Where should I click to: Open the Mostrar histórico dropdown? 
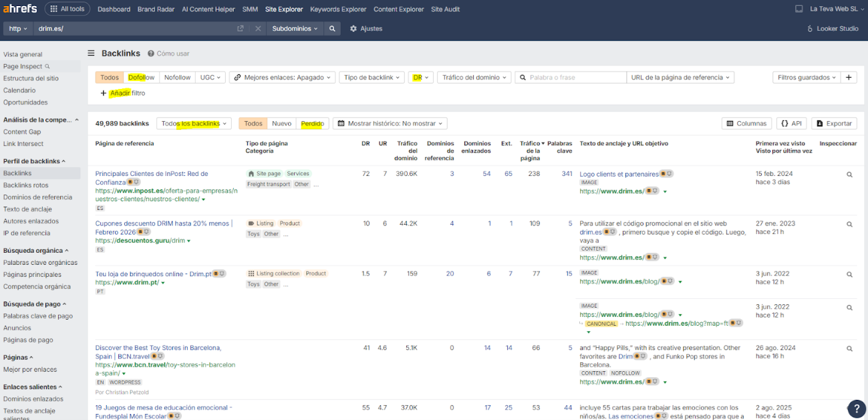click(392, 123)
